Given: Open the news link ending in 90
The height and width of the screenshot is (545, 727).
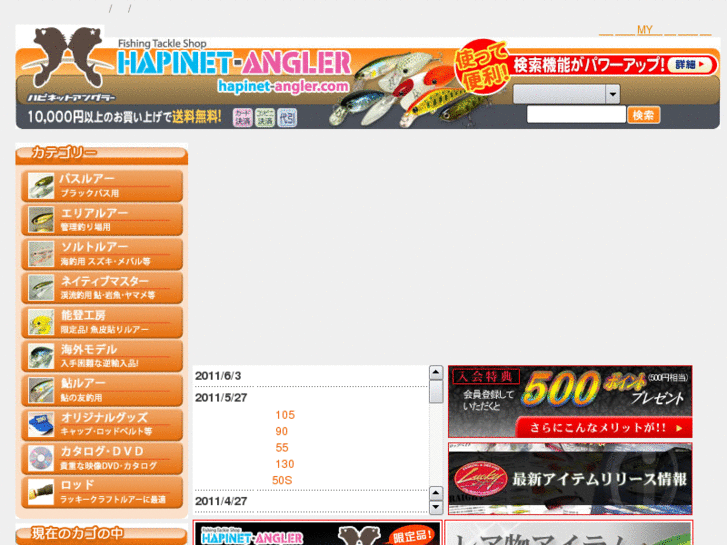Looking at the screenshot, I should pyautogui.click(x=281, y=431).
